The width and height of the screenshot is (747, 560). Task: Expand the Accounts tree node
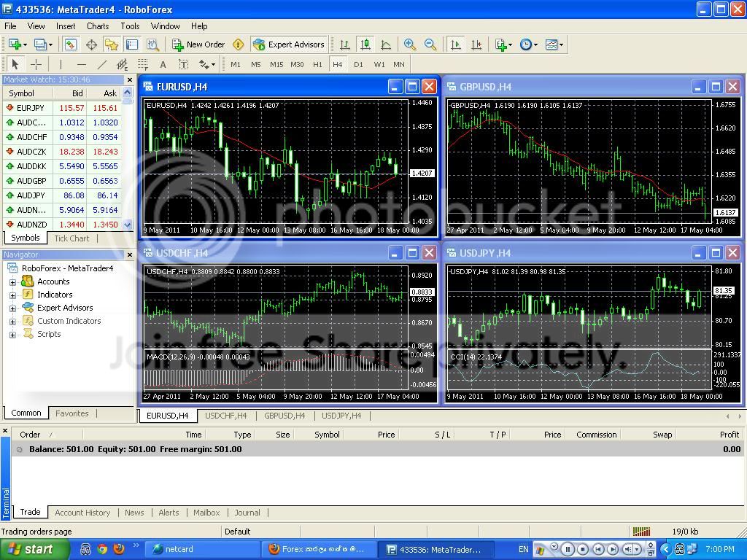[x=13, y=282]
